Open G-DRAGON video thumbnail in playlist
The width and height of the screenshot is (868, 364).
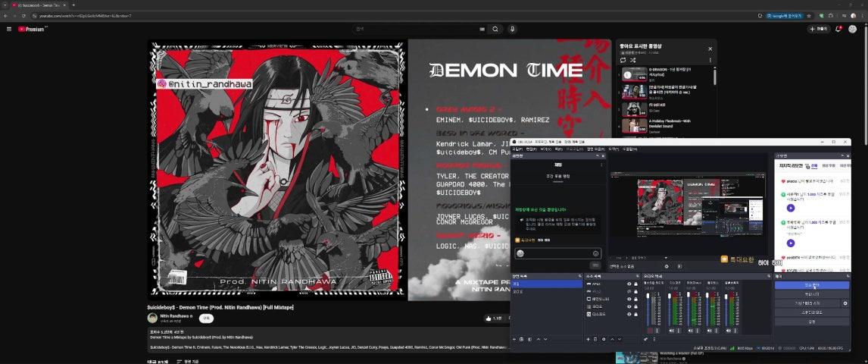(x=634, y=75)
